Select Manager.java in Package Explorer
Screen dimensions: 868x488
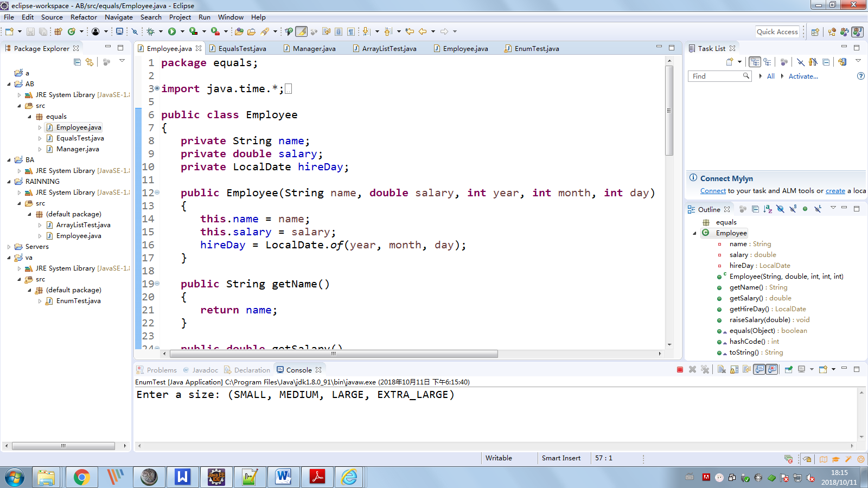click(78, 149)
